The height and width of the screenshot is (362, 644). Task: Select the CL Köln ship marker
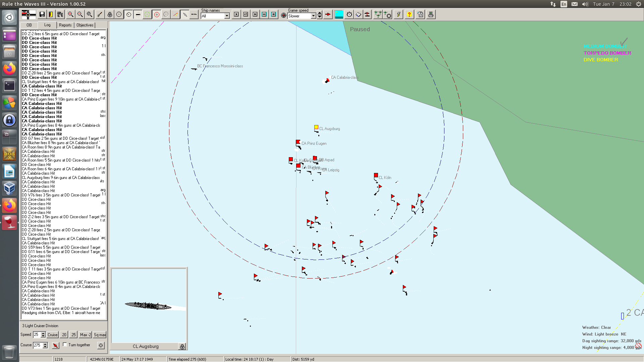(376, 175)
